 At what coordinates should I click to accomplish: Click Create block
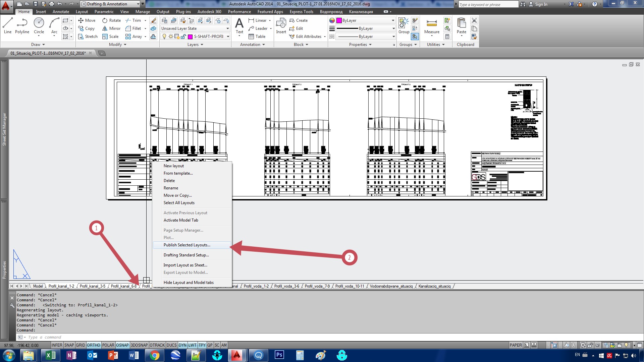pos(299,20)
